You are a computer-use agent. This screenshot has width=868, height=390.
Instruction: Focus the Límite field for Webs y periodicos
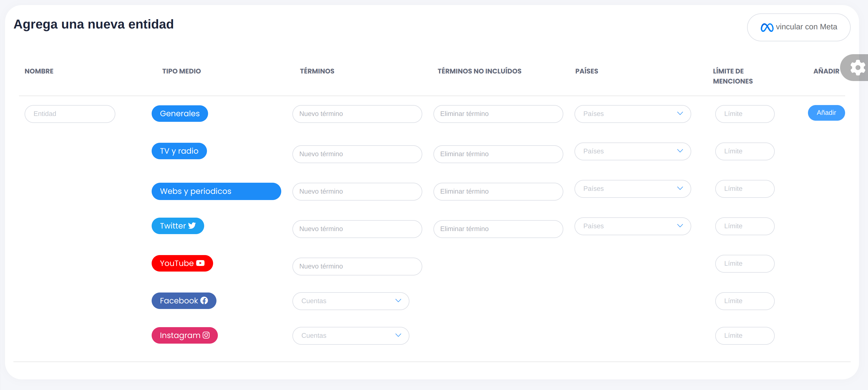[745, 189]
